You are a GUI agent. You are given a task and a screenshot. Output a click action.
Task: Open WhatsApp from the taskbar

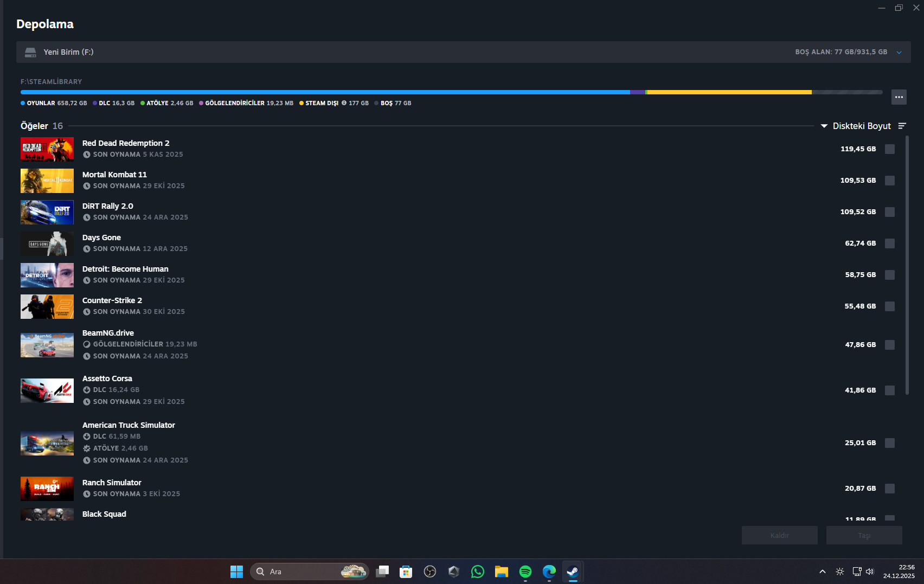[478, 572]
